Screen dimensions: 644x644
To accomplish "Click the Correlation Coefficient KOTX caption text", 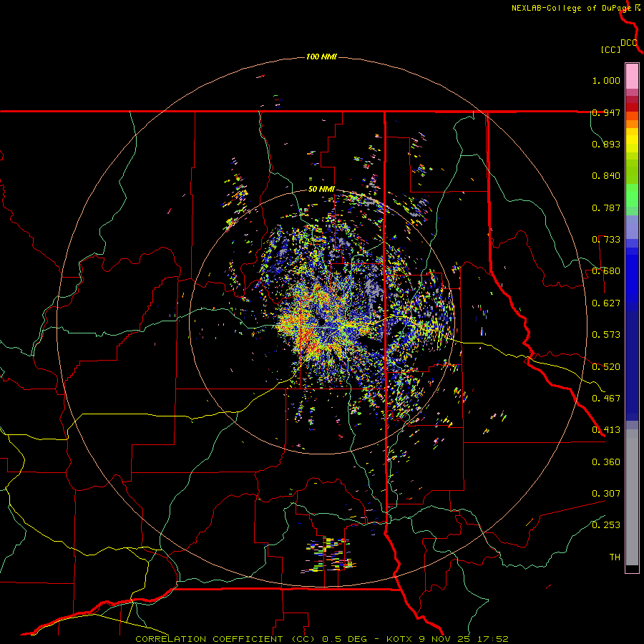I will 321,639.
